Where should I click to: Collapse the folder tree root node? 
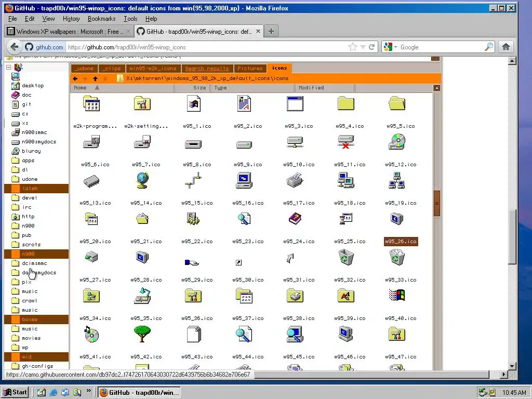click(x=8, y=67)
